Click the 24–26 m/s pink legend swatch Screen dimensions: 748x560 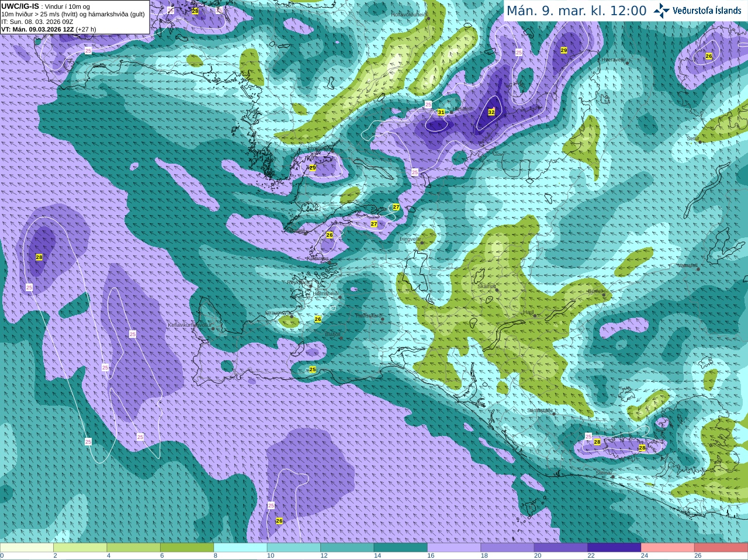point(668,548)
